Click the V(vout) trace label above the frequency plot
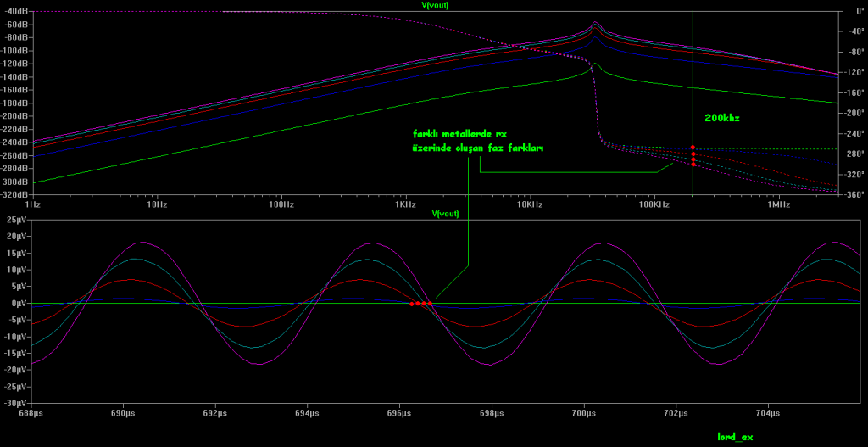Screen dimensions: 868x447 click(435, 5)
